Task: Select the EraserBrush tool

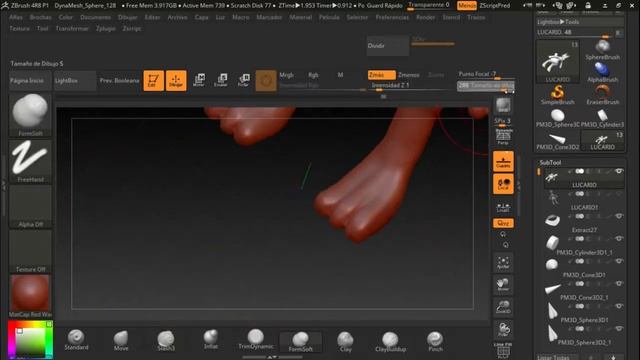Action: (x=602, y=95)
